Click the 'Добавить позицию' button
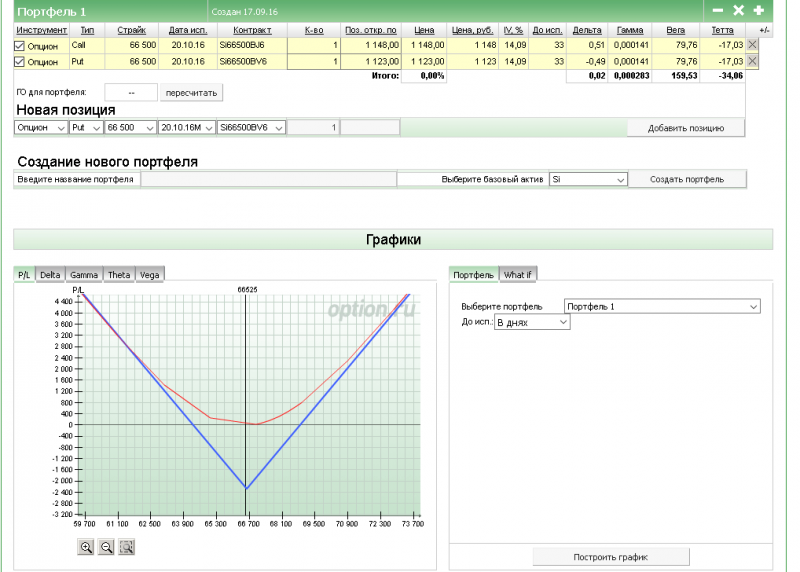Image resolution: width=800 pixels, height=572 pixels. coord(686,127)
